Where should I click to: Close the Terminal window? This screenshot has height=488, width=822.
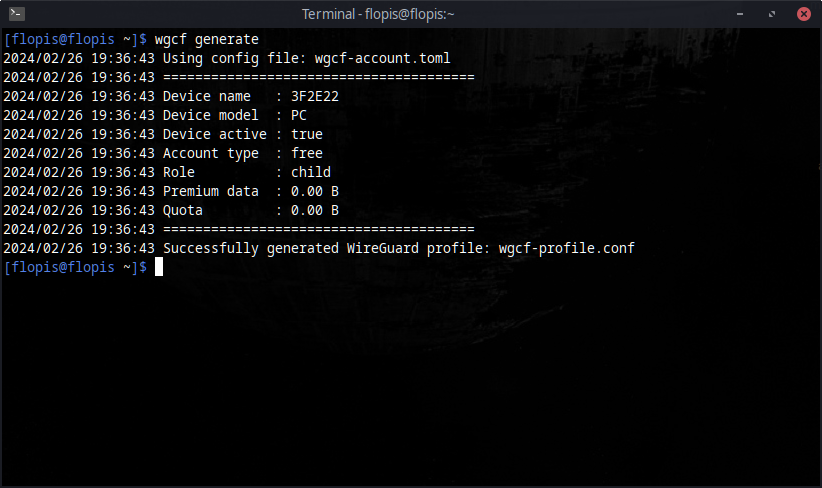click(x=803, y=14)
